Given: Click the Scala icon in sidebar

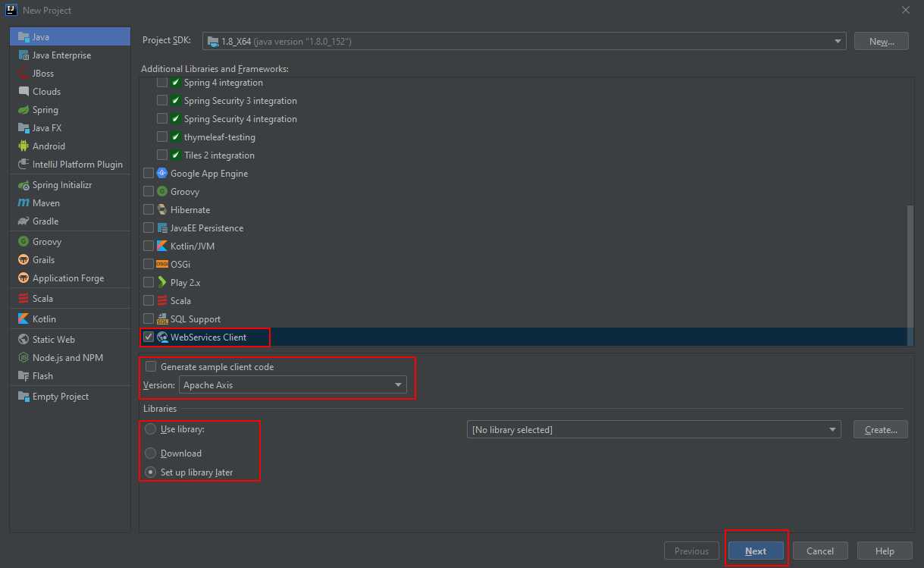Looking at the screenshot, I should (23, 298).
